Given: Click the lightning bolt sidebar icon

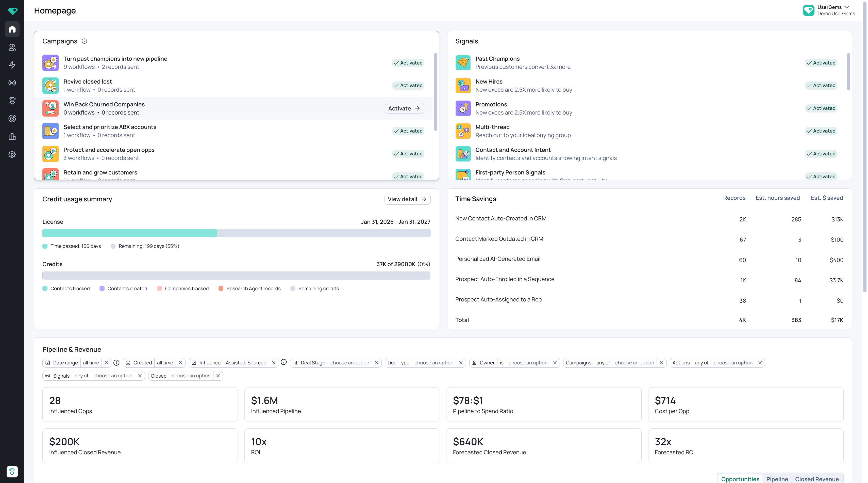Looking at the screenshot, I should tap(12, 65).
